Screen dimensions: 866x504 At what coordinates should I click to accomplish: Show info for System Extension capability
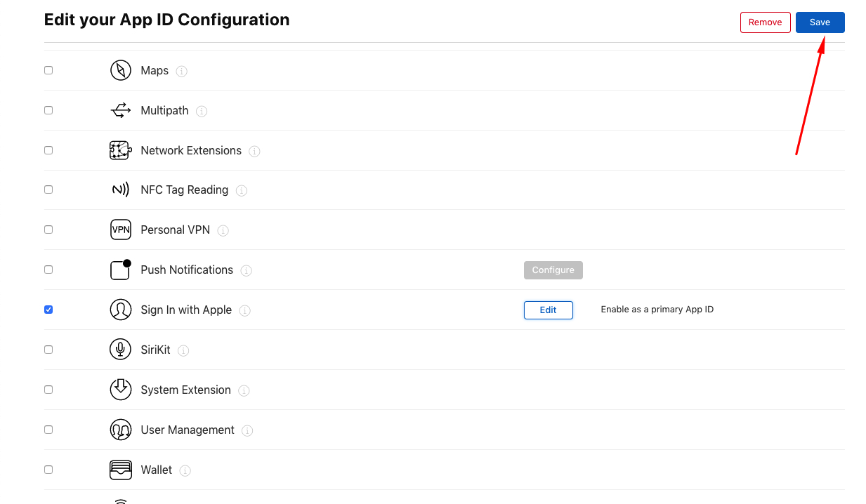[x=244, y=390]
